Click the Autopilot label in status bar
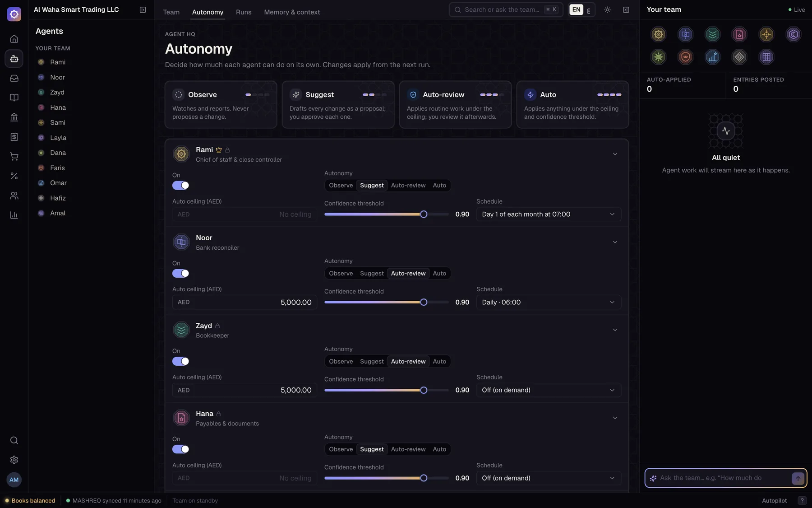The image size is (812, 508). point(774,500)
